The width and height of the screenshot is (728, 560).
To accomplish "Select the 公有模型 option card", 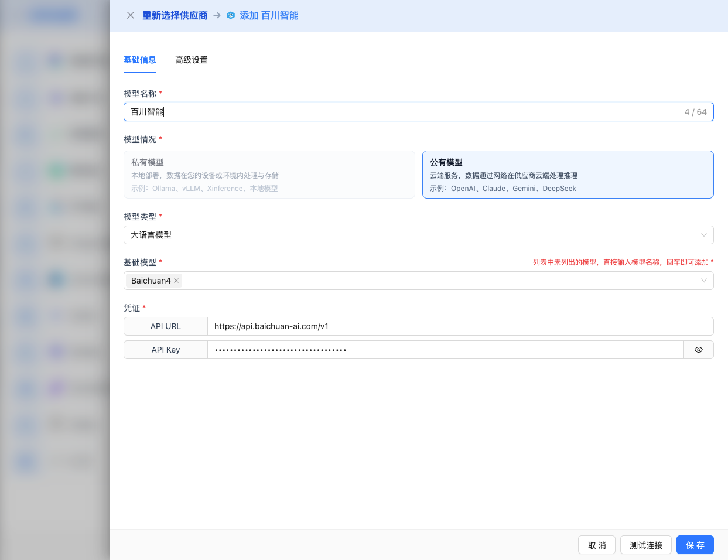I will click(x=567, y=175).
